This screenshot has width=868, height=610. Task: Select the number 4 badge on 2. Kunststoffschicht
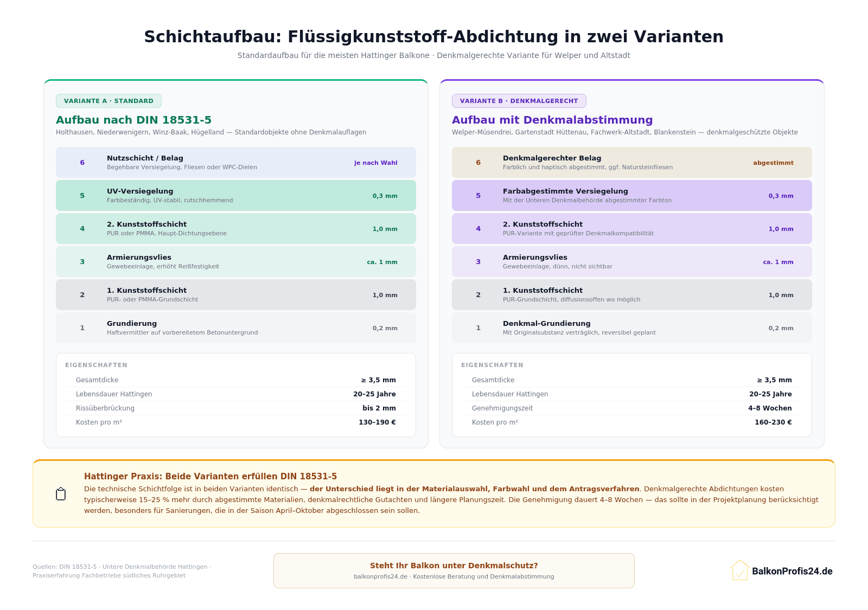click(x=82, y=228)
